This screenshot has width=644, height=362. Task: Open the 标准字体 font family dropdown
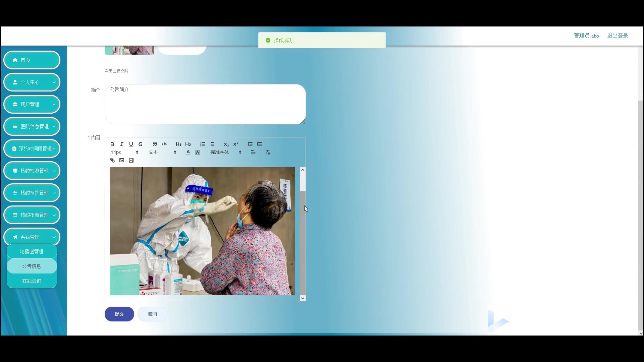point(225,152)
